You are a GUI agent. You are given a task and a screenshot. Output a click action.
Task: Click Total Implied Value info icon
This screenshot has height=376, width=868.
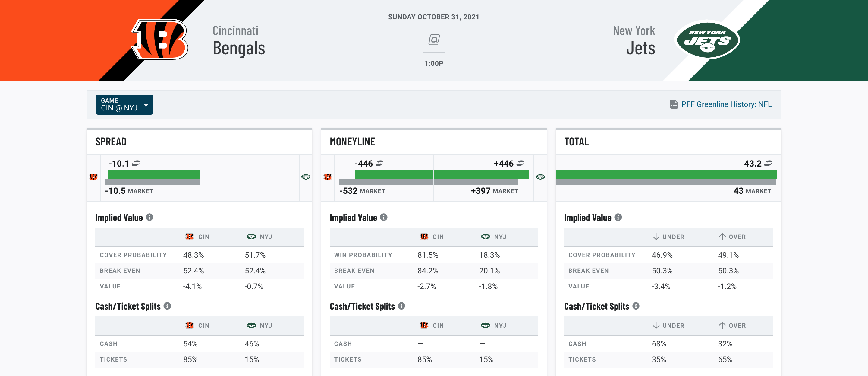618,217
